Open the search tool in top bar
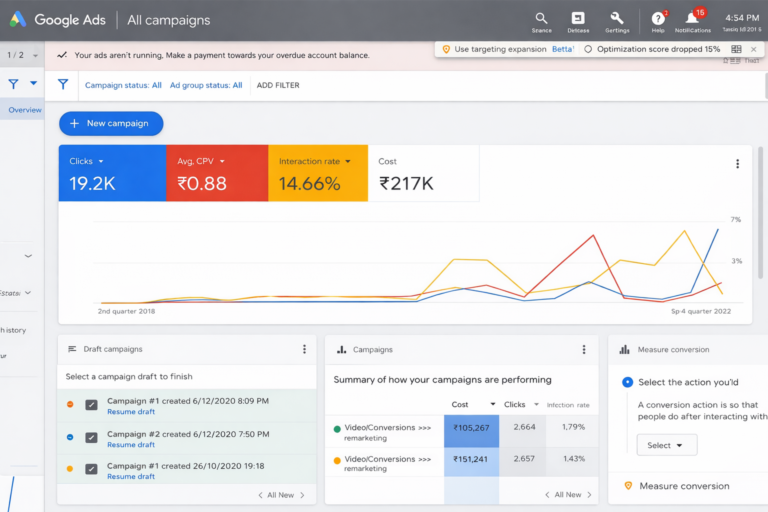The width and height of the screenshot is (768, 512). 541,18
